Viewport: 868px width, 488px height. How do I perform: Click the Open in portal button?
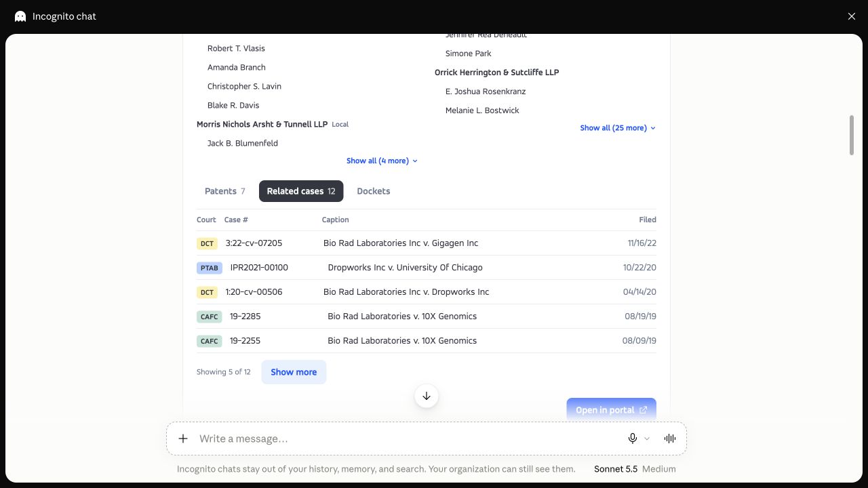coord(611,410)
